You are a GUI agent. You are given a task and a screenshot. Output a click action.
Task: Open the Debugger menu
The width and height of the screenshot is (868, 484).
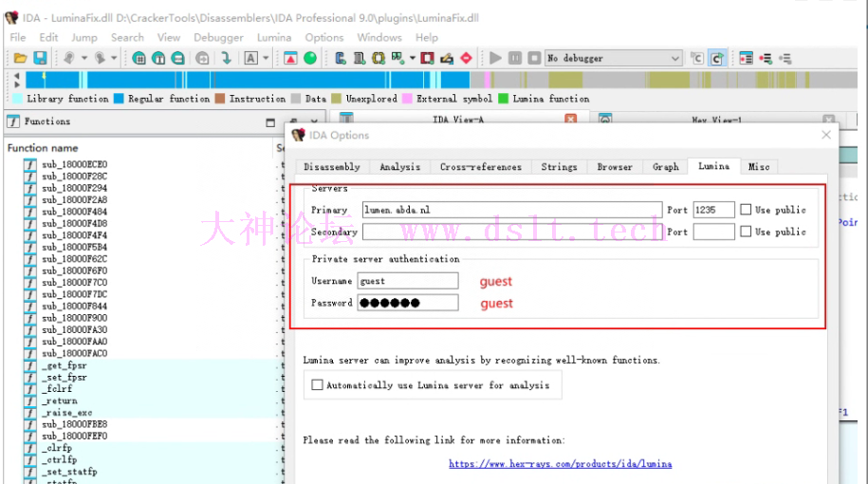(218, 37)
